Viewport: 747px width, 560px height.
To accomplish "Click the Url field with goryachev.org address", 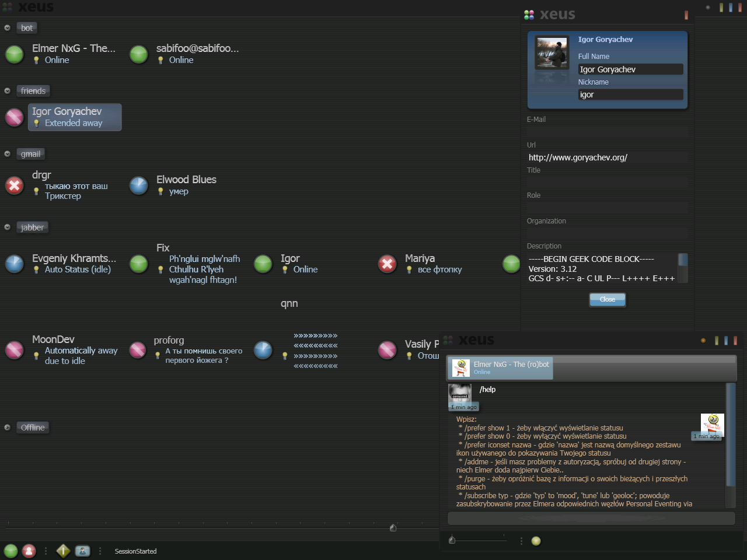I will pos(607,157).
